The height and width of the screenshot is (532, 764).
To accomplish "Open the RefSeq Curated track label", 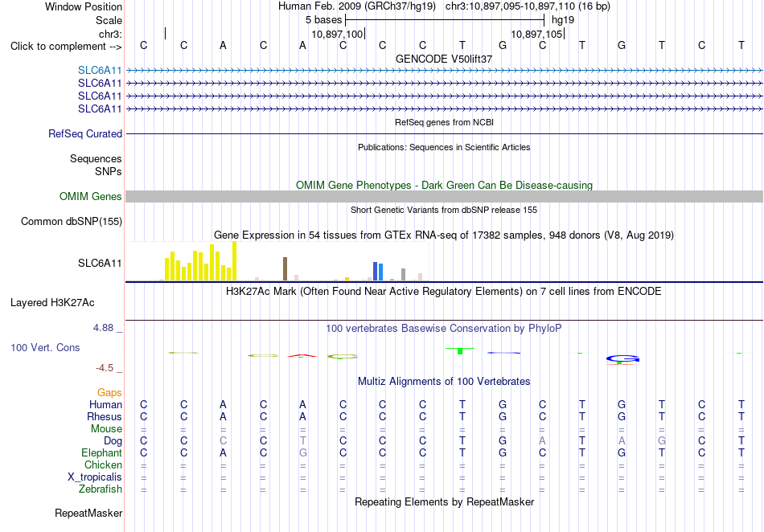I will pyautogui.click(x=84, y=134).
